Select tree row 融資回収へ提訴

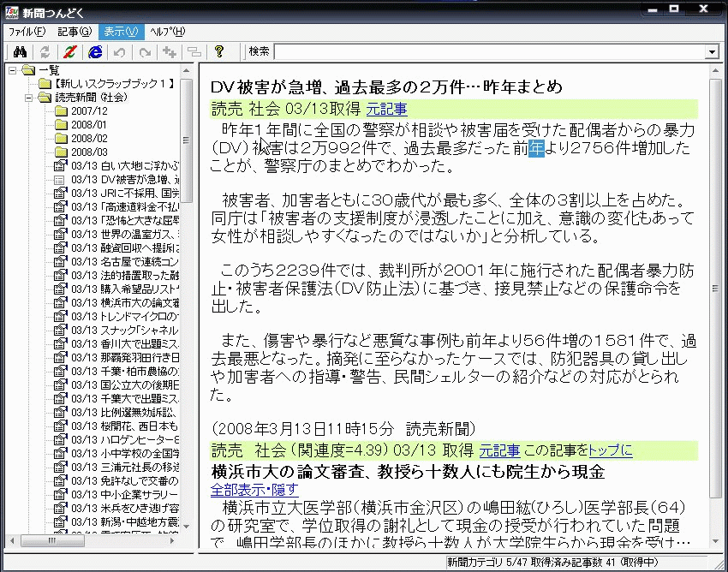tap(125, 248)
